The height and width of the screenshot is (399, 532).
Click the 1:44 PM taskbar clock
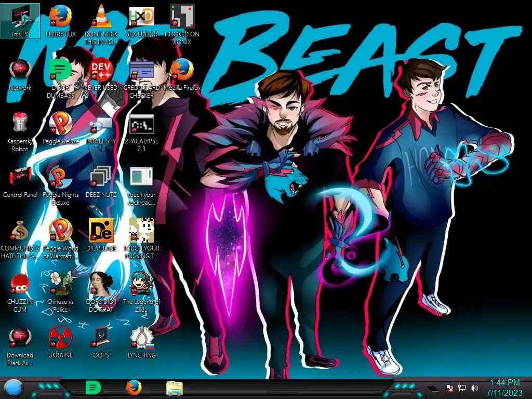click(x=504, y=388)
